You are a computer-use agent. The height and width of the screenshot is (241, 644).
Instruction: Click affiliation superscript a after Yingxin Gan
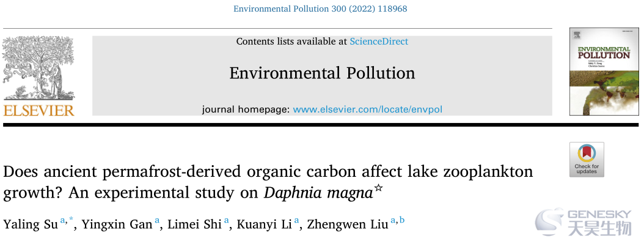(x=156, y=221)
